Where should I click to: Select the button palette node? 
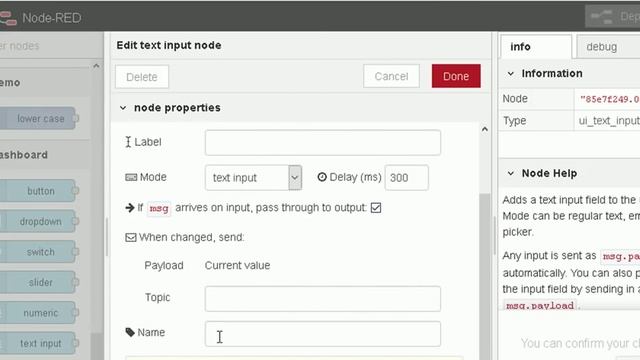(39, 191)
